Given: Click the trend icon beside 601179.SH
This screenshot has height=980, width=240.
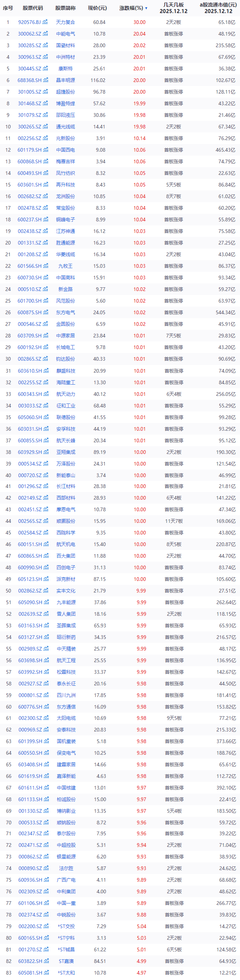Looking at the screenshot, I should point(46,150).
